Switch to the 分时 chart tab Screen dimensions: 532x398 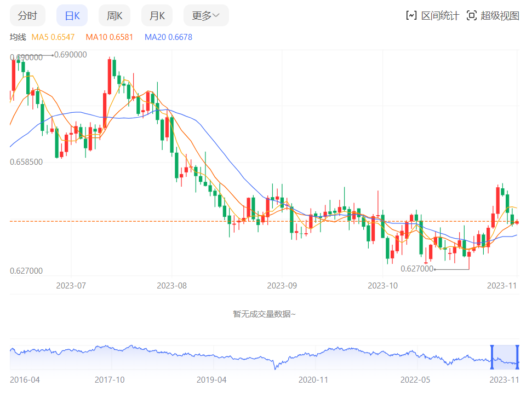coord(27,15)
